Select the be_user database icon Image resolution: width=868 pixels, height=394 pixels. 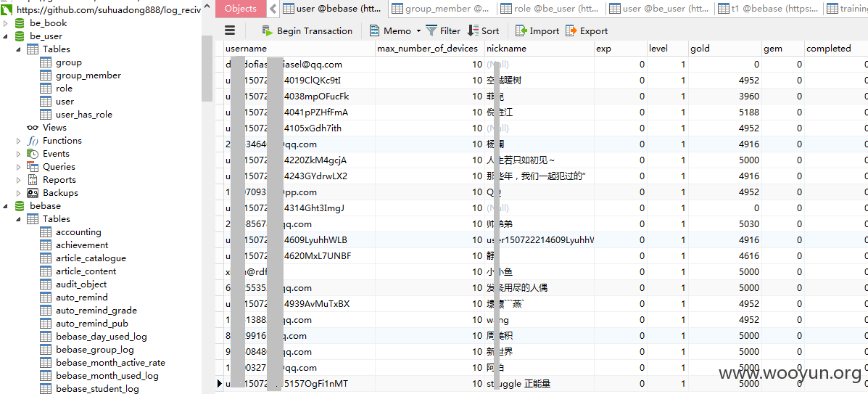20,36
